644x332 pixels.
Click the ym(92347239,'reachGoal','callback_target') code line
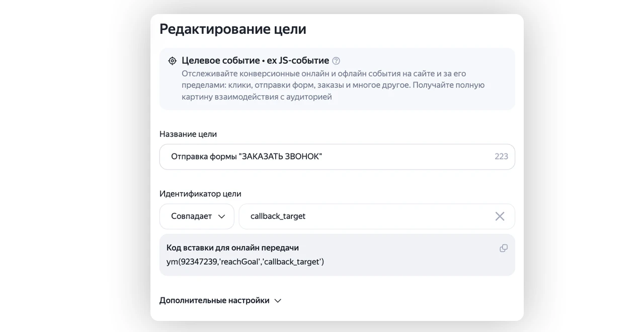(x=245, y=262)
